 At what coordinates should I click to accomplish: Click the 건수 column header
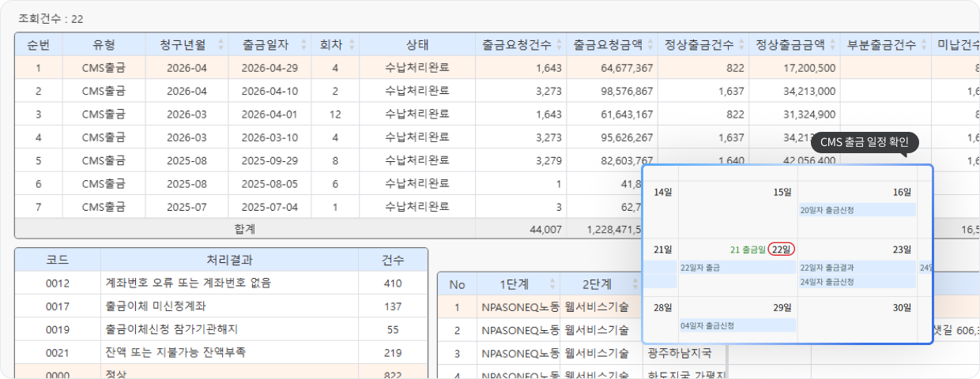point(393,260)
